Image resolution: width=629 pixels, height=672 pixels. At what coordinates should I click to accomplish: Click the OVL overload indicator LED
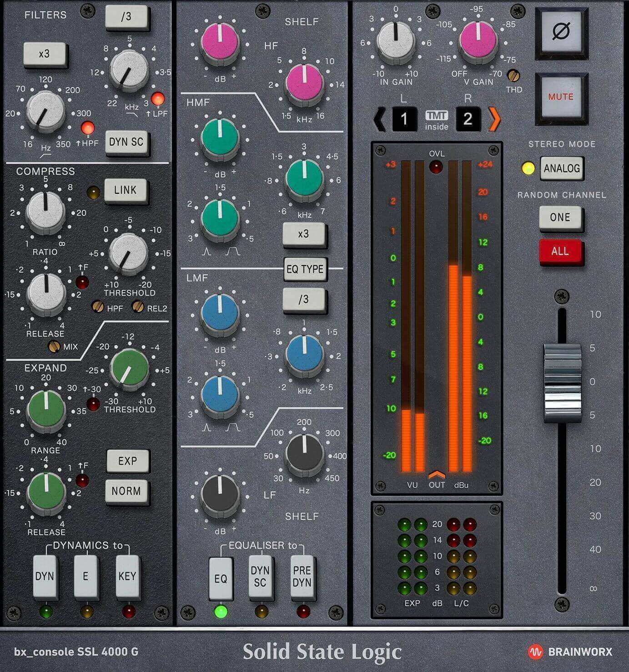pos(436,166)
